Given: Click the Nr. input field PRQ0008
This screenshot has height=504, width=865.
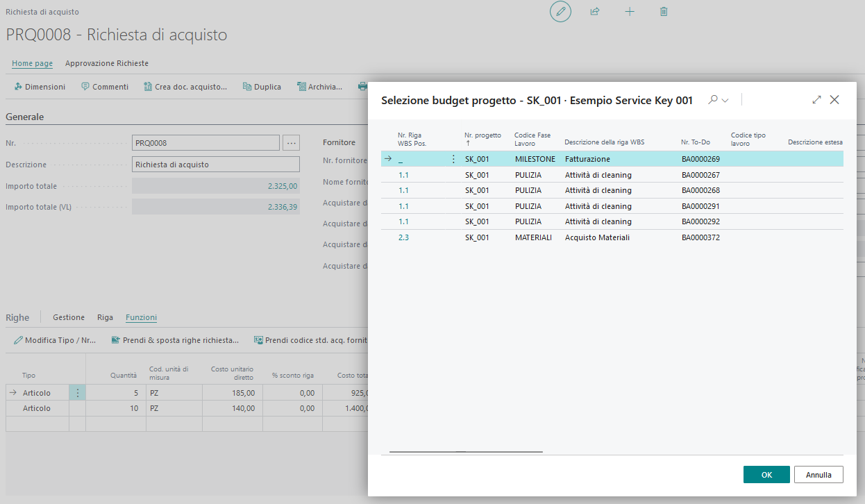Looking at the screenshot, I should point(205,143).
